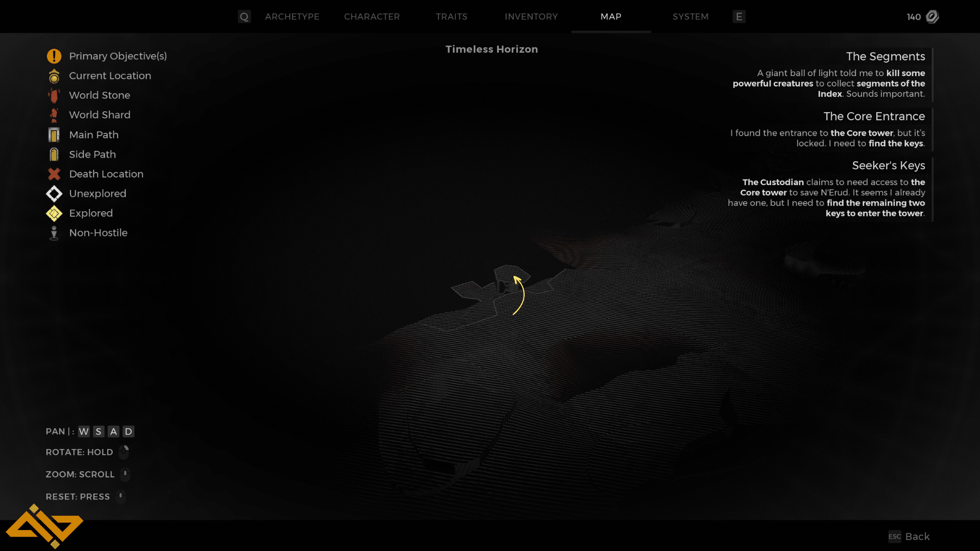Click the Current Location legend label
The width and height of the screenshot is (980, 551).
coord(110,76)
